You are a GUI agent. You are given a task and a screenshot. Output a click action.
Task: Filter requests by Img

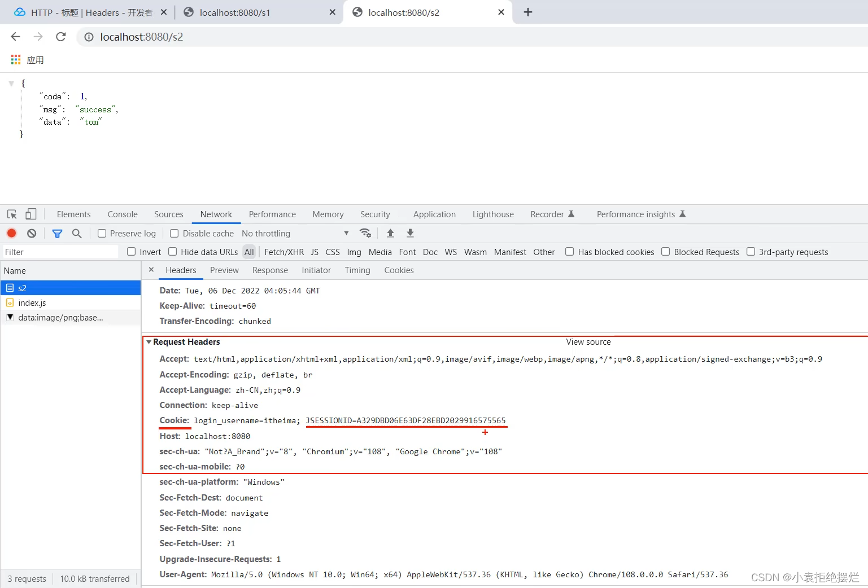coord(354,252)
